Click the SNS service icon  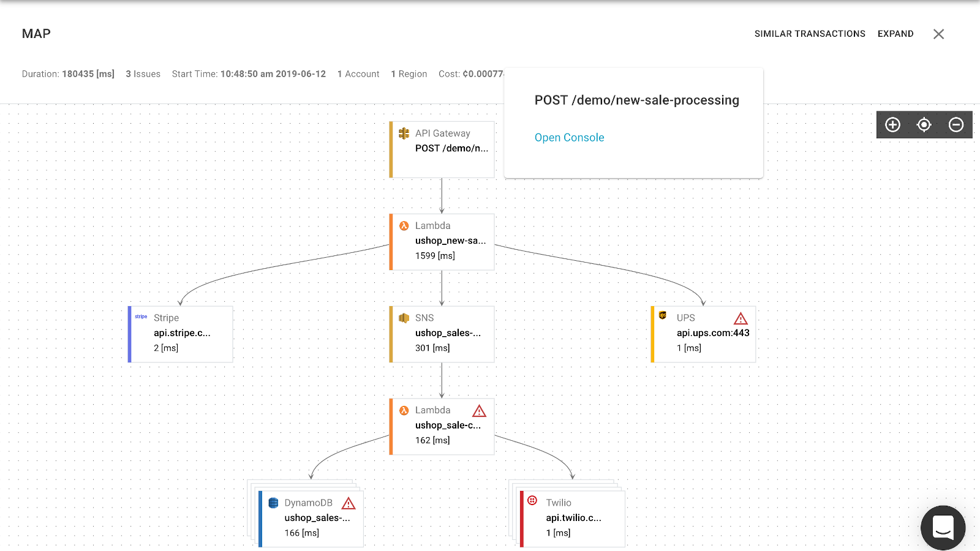click(x=404, y=318)
